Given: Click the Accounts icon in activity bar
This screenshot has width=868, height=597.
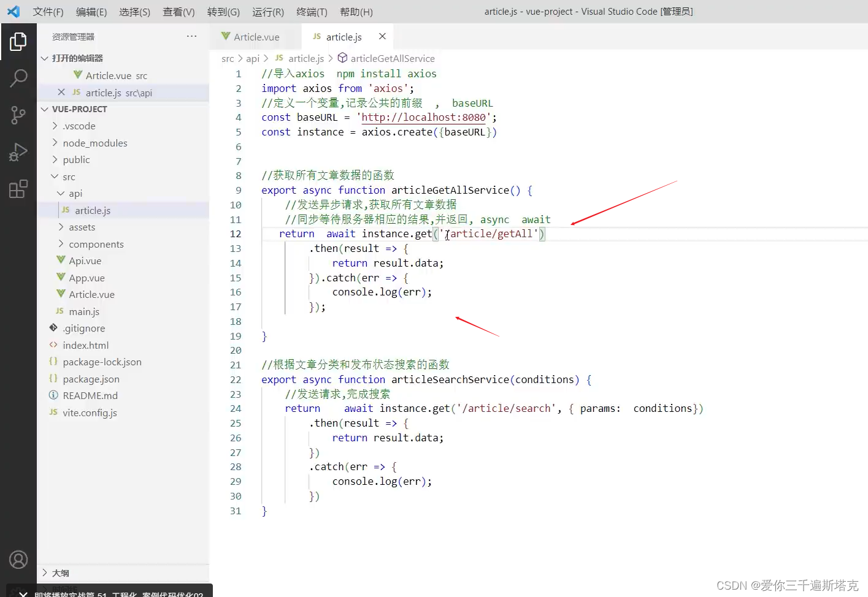Looking at the screenshot, I should point(18,559).
